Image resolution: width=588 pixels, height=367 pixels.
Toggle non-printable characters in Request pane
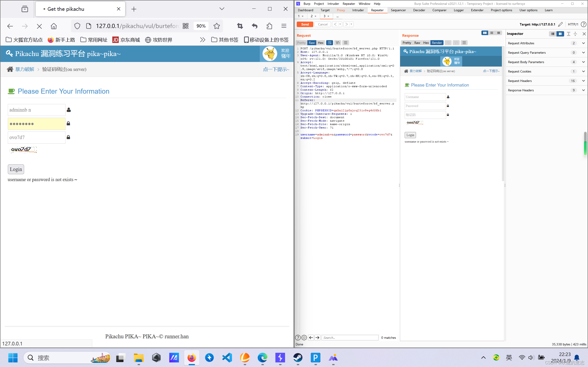click(x=338, y=43)
